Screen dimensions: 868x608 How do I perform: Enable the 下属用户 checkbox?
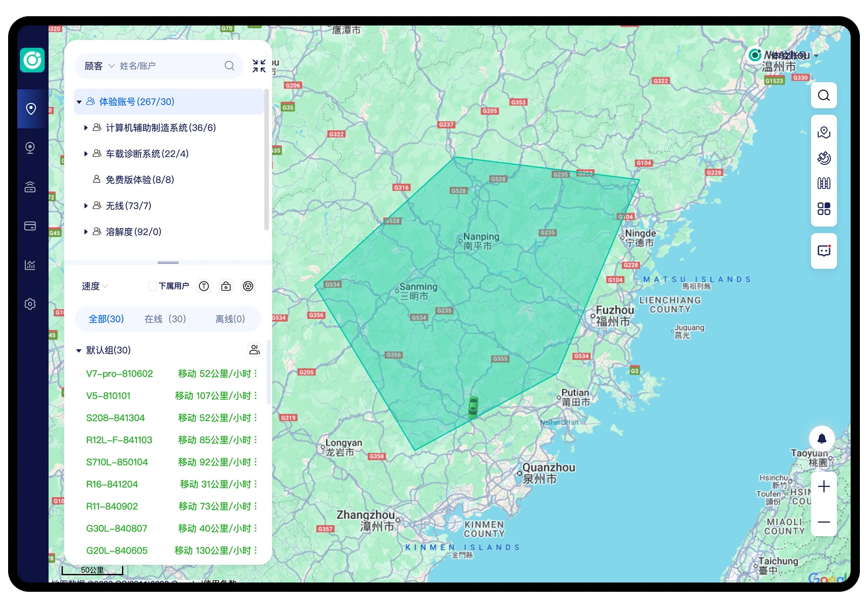152,286
